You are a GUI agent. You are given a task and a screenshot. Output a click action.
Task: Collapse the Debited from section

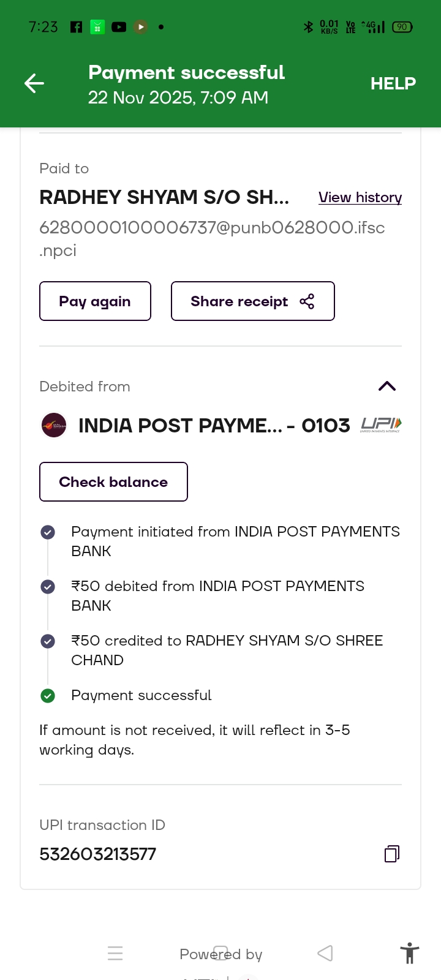coord(387,386)
